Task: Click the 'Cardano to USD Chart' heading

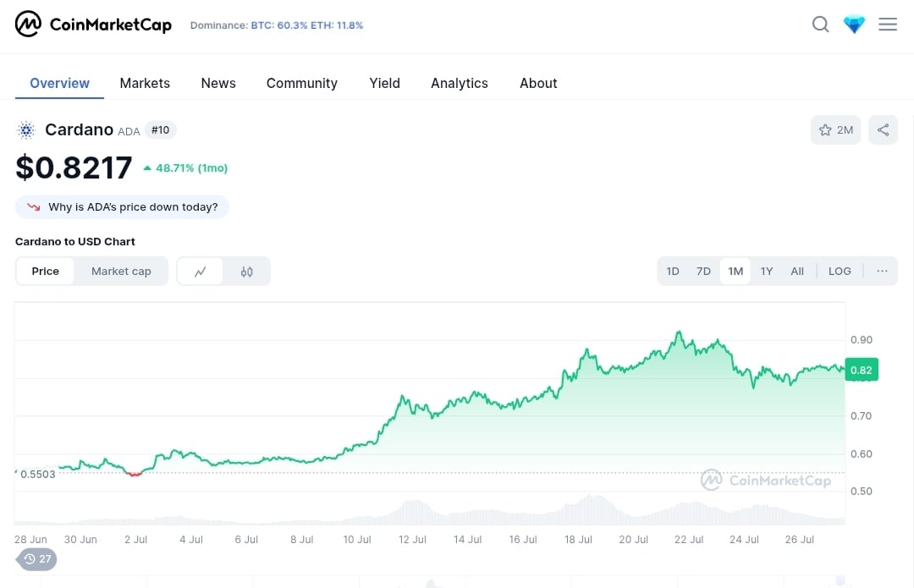Action: pyautogui.click(x=75, y=242)
